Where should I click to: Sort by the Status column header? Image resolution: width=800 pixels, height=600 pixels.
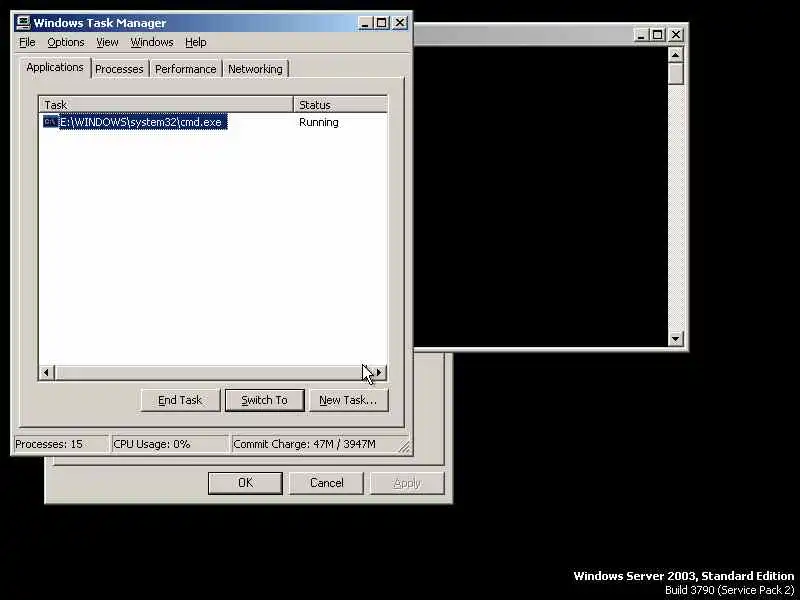pos(340,105)
